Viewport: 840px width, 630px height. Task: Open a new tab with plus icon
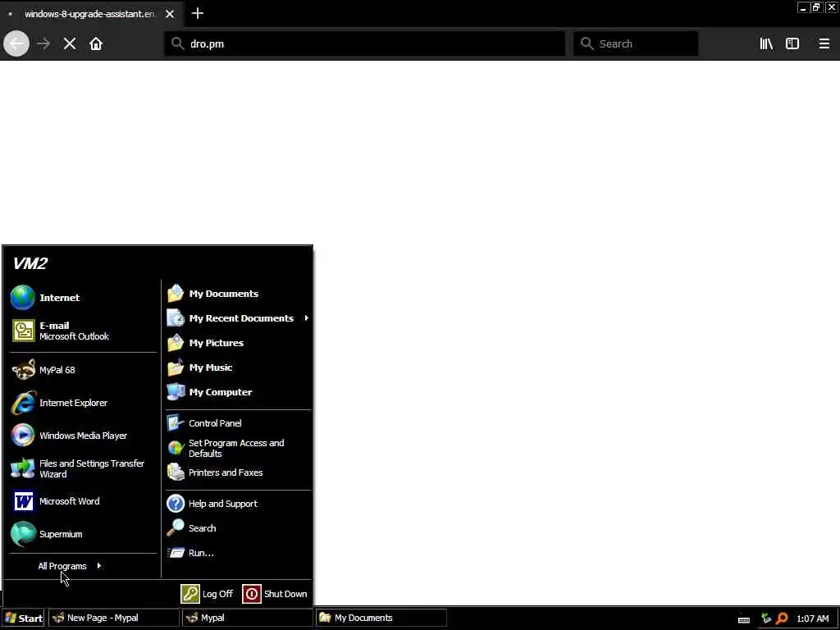(198, 13)
